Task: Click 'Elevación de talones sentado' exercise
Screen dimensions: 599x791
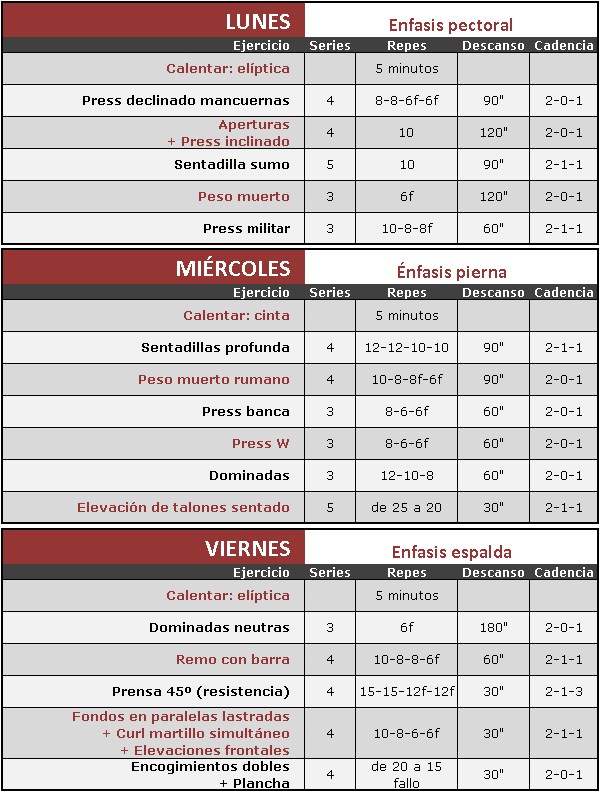Action: (x=183, y=507)
